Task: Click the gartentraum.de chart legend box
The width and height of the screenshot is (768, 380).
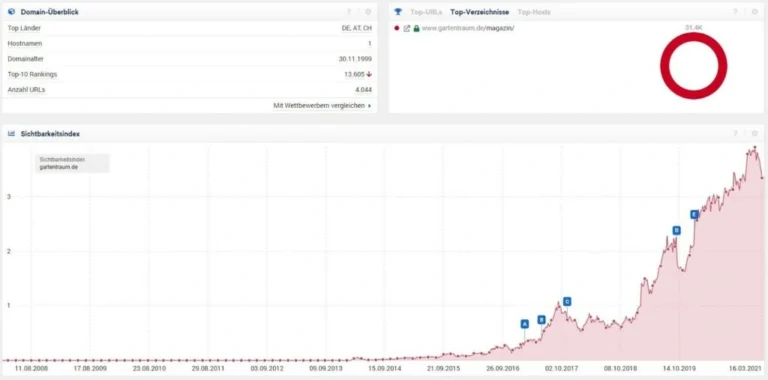Action: 72,163
